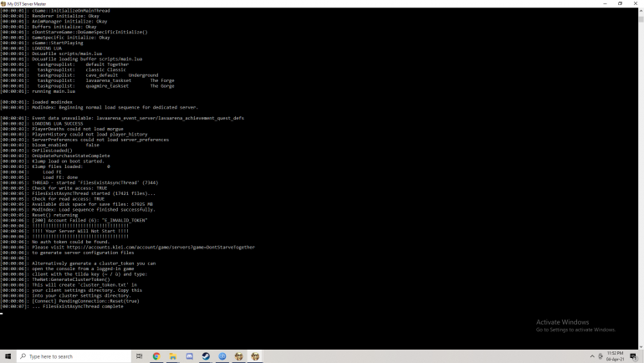The height and width of the screenshot is (363, 644).
Task: Switch to the first Don't Starve taskbar window
Action: point(239,356)
